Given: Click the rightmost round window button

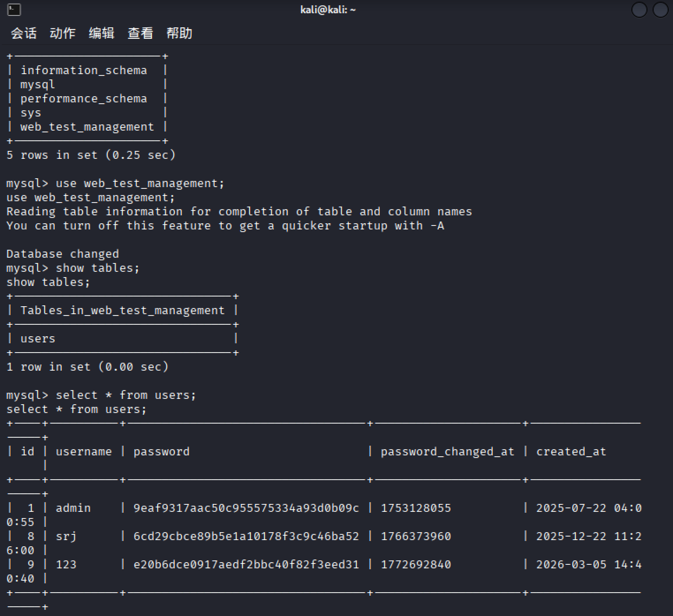Looking at the screenshot, I should click(660, 10).
